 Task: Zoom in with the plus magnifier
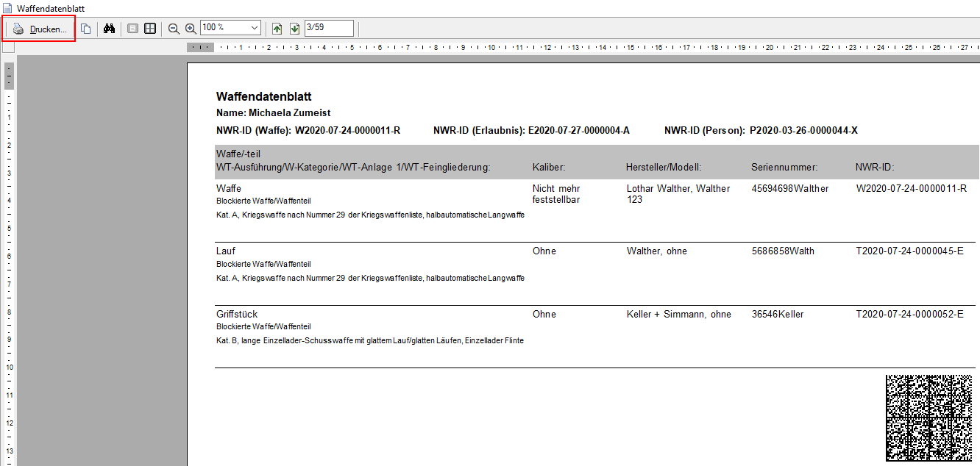[x=191, y=29]
